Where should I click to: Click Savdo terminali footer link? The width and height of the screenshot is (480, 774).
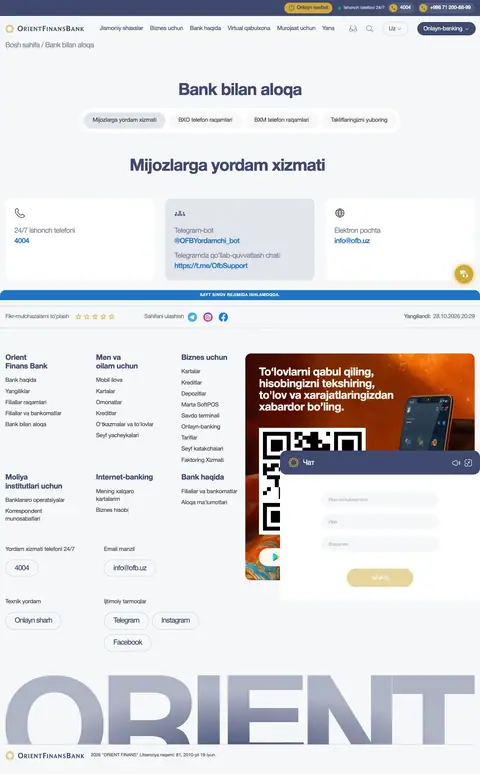(200, 416)
